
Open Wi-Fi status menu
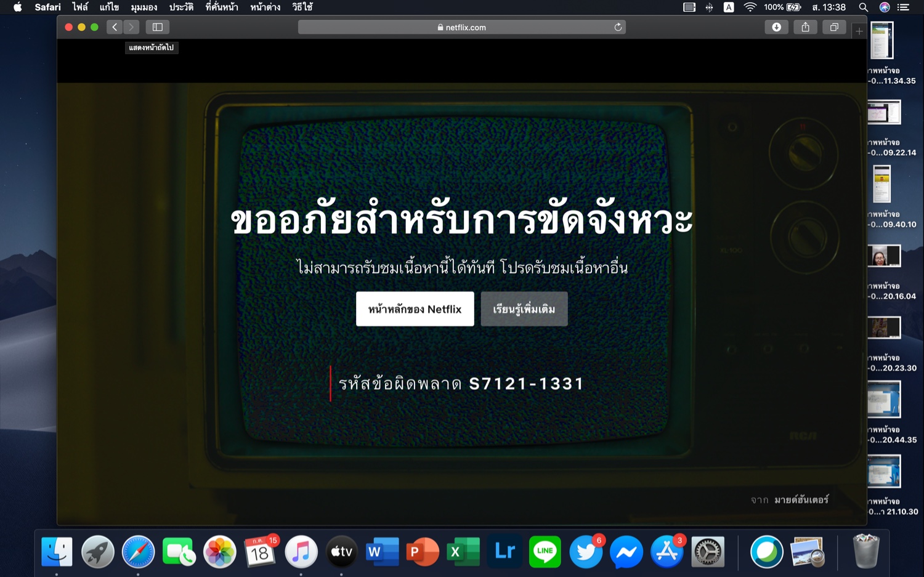750,7
